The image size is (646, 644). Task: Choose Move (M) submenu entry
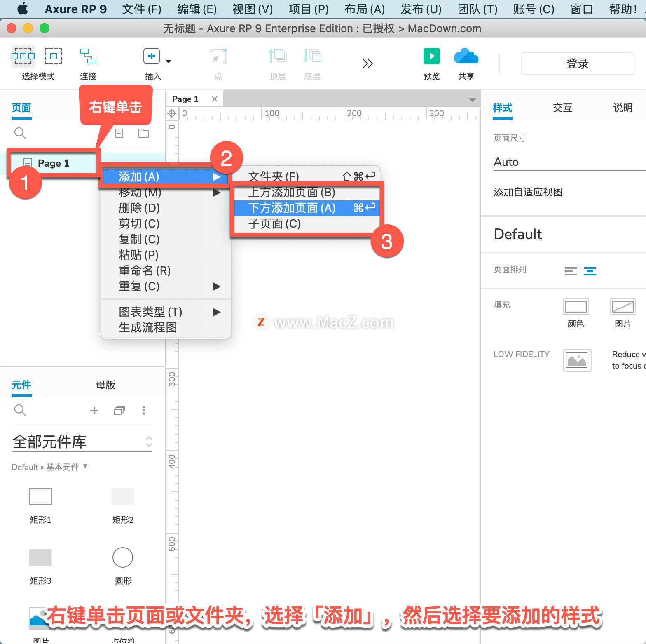pyautogui.click(x=166, y=193)
